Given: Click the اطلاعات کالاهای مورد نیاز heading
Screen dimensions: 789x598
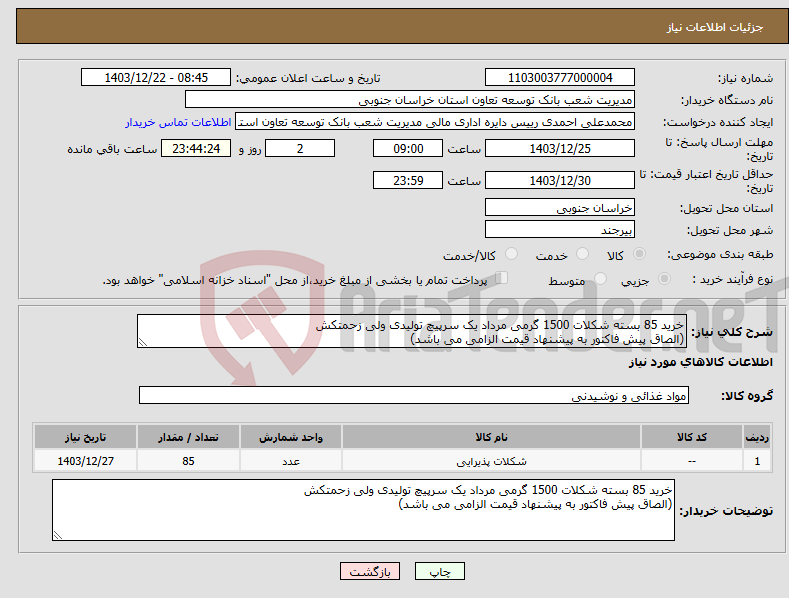Looking at the screenshot, I should coord(700,362).
